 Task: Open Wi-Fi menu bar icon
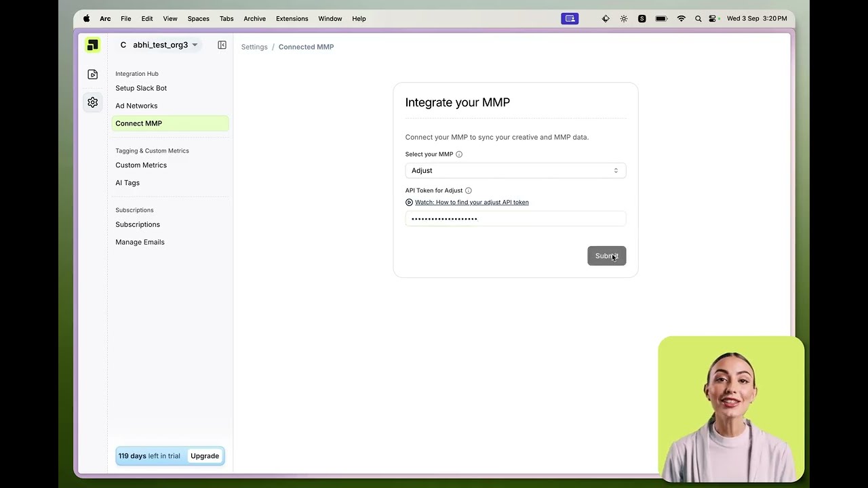(x=682, y=19)
